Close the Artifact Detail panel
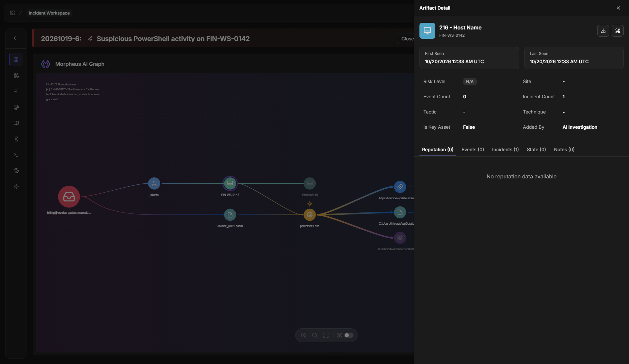 tap(618, 8)
